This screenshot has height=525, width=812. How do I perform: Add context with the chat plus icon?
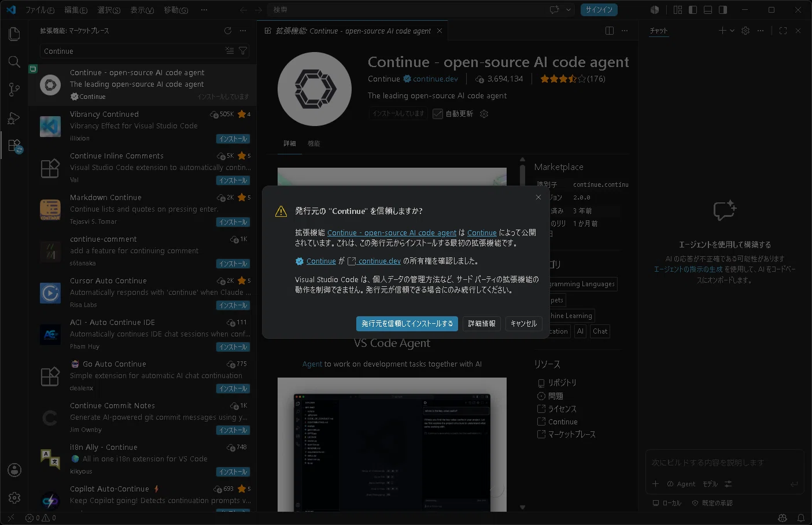[655, 484]
